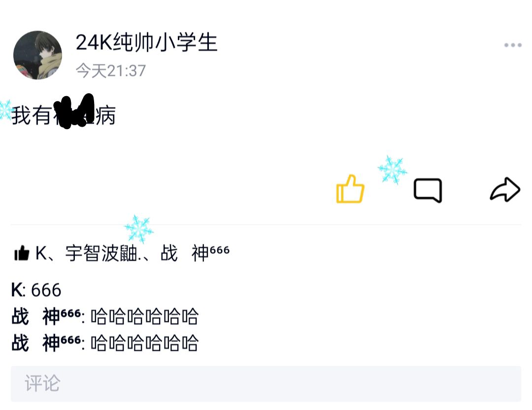
Task: Tap commenter 战 神666 in last comment
Action: click(x=46, y=342)
